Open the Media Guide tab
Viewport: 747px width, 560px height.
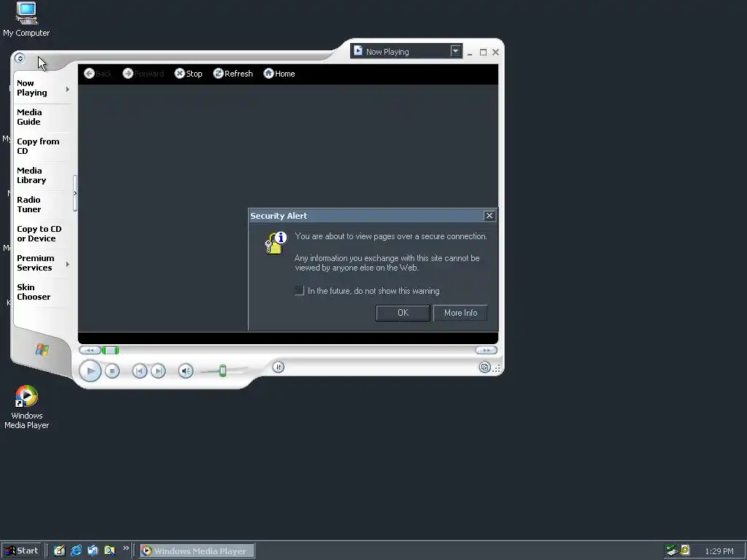[29, 117]
